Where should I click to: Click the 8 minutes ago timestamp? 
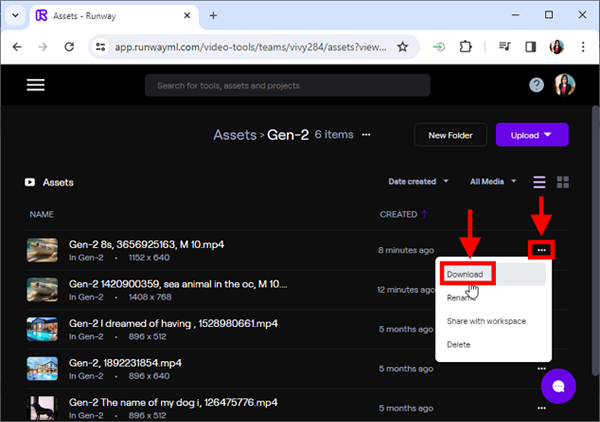pyautogui.click(x=406, y=250)
